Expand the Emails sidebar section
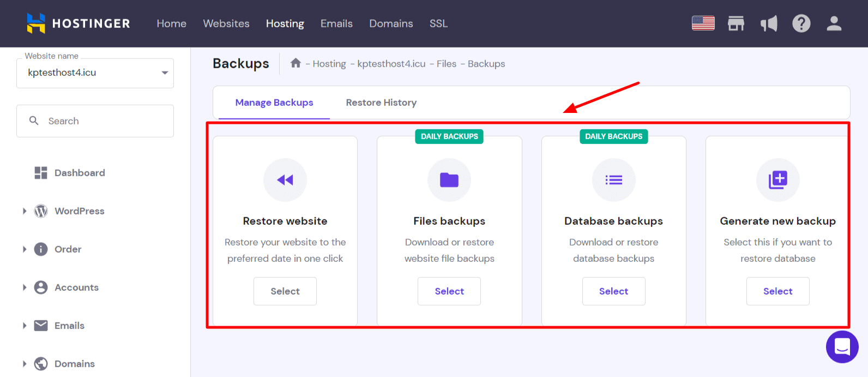The height and width of the screenshot is (377, 868). (x=25, y=326)
